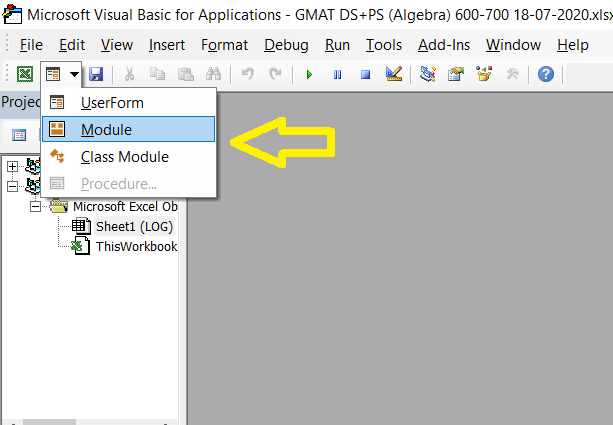Click the ThisWorkbook Excel file icon
This screenshot has height=425, width=613.
coord(81,246)
